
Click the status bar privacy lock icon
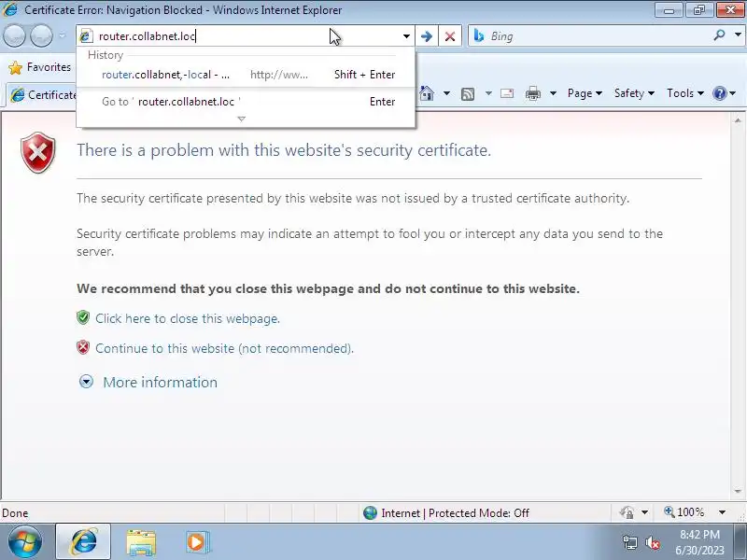627,512
